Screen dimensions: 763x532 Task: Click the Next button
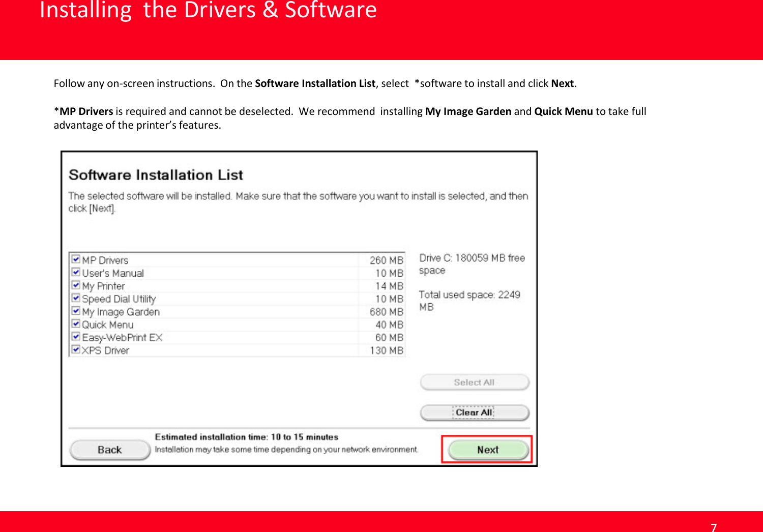coord(487,450)
